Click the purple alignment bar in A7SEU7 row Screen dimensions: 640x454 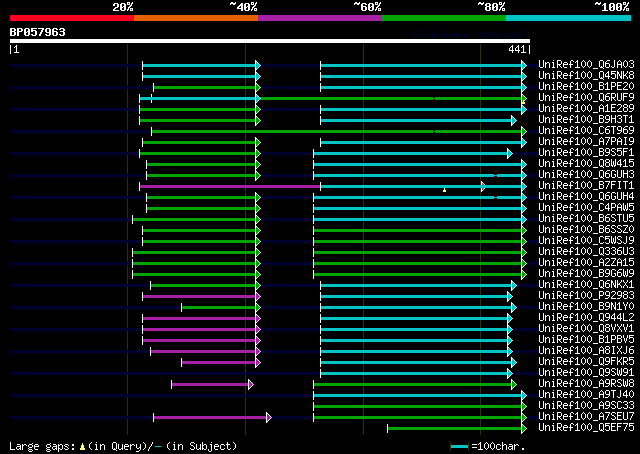pos(212,417)
